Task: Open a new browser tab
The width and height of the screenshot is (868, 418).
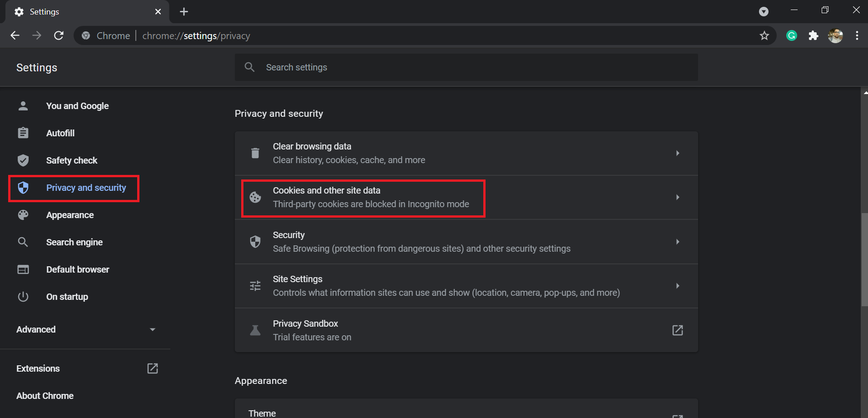Action: (x=184, y=12)
